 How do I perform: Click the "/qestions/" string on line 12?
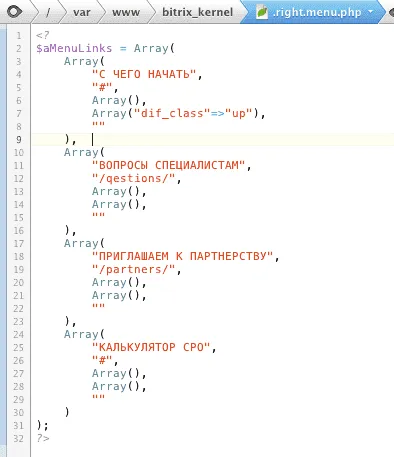(134, 179)
